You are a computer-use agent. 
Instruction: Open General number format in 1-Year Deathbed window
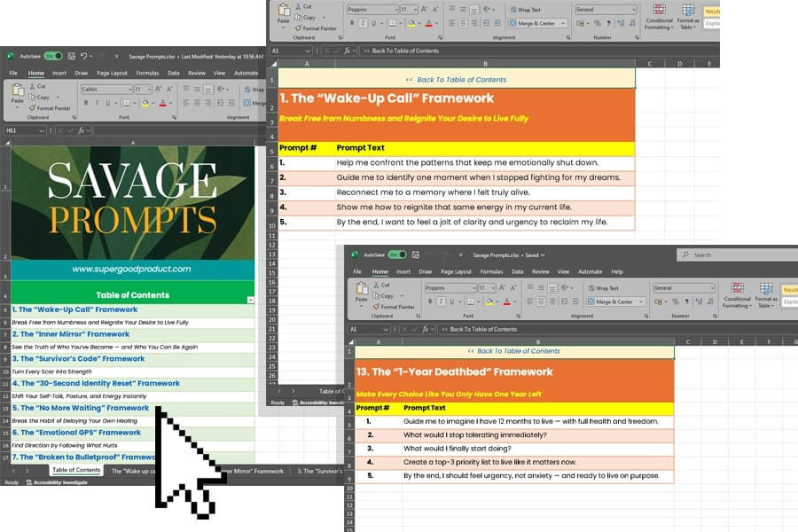pyautogui.click(x=684, y=287)
